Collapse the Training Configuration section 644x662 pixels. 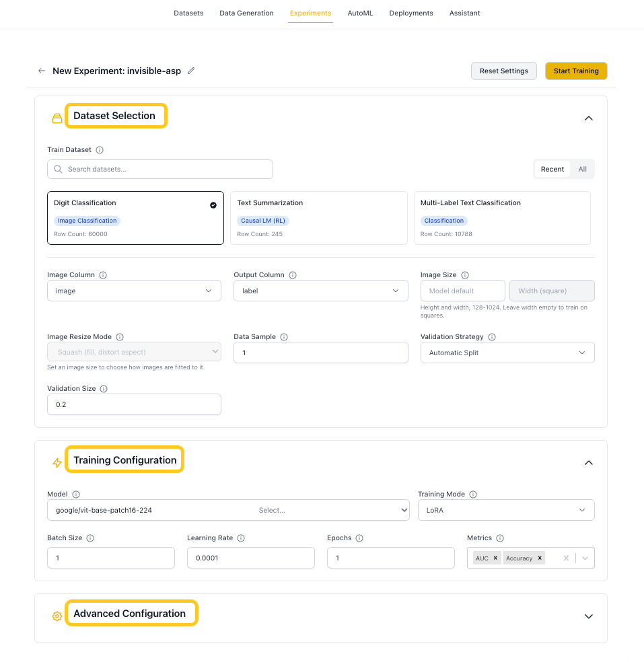point(589,463)
